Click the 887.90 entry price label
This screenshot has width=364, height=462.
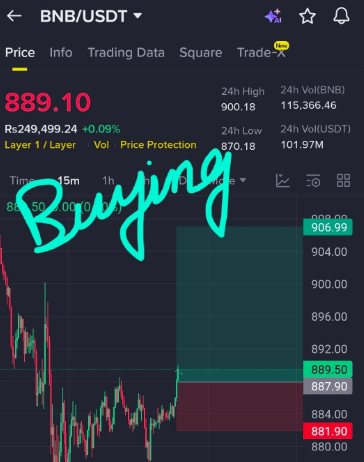pos(328,386)
